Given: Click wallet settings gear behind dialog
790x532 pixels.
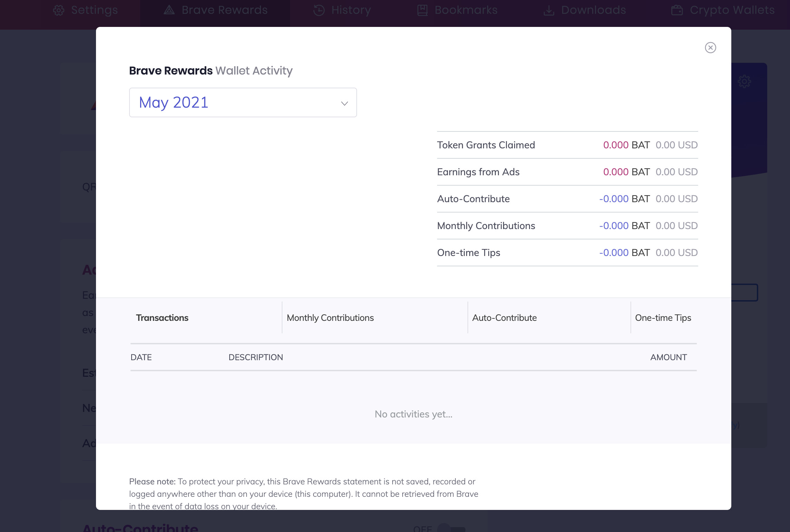Looking at the screenshot, I should 744,82.
